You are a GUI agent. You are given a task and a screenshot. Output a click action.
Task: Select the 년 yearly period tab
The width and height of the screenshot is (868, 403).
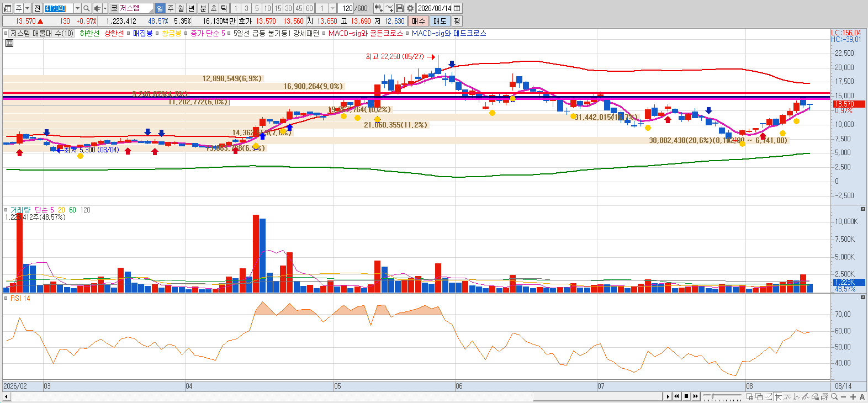[x=191, y=8]
